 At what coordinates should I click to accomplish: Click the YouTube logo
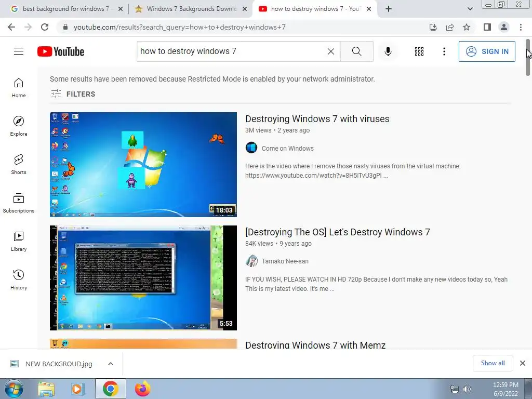tap(61, 51)
